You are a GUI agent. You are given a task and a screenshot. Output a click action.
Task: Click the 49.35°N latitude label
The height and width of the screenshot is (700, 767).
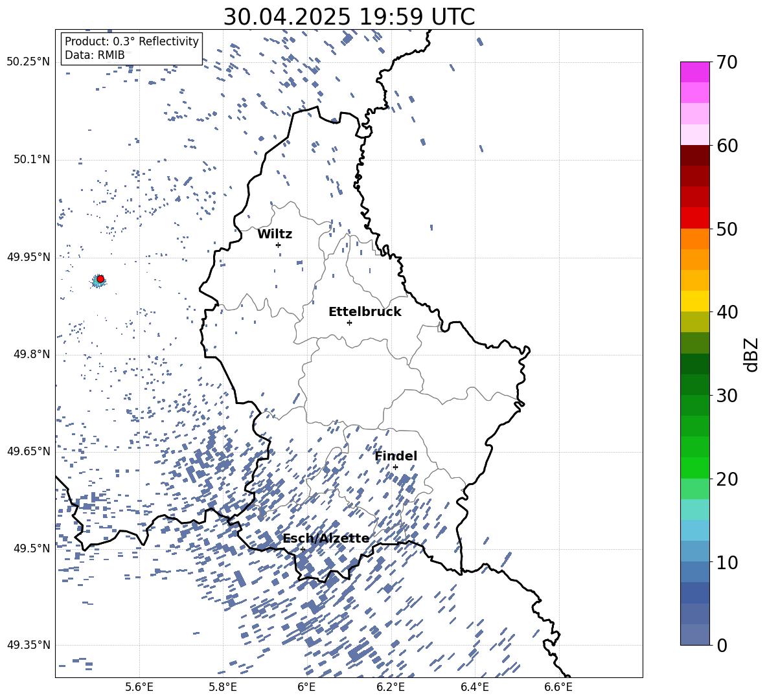pos(29,645)
